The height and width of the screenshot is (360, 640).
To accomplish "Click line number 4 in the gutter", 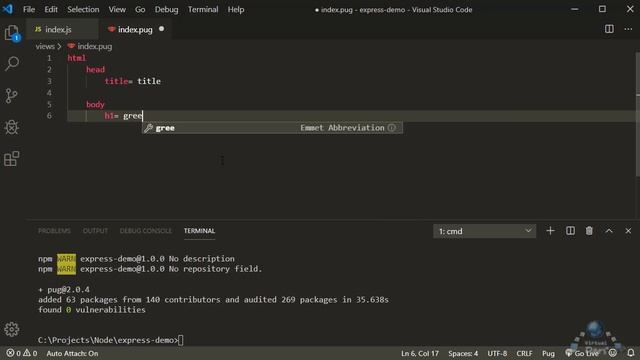I will [49, 93].
